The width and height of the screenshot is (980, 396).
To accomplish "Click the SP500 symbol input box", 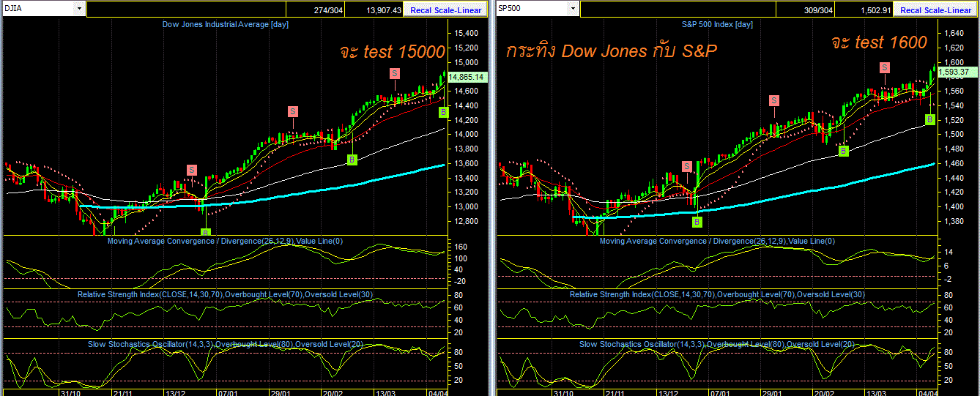I will tap(532, 10).
